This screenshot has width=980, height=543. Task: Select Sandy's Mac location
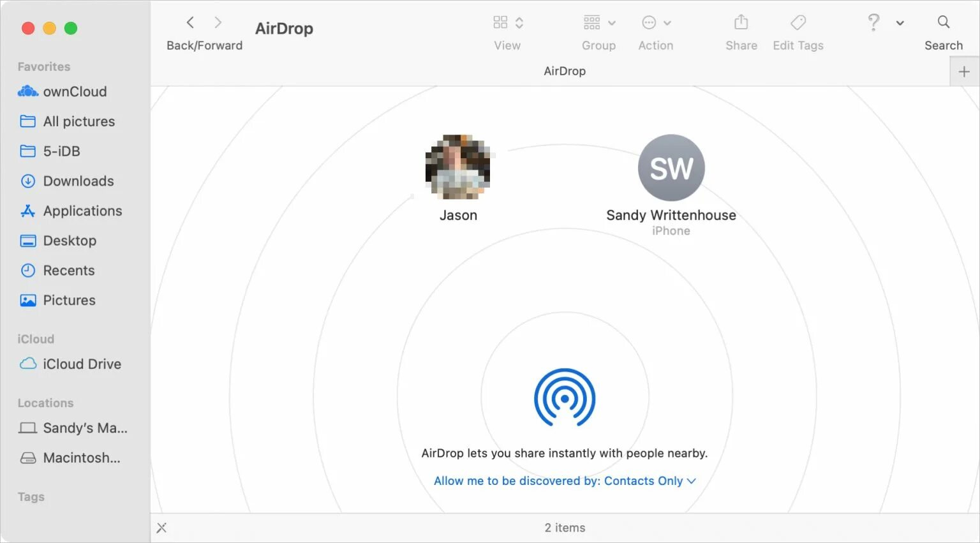(x=75, y=428)
